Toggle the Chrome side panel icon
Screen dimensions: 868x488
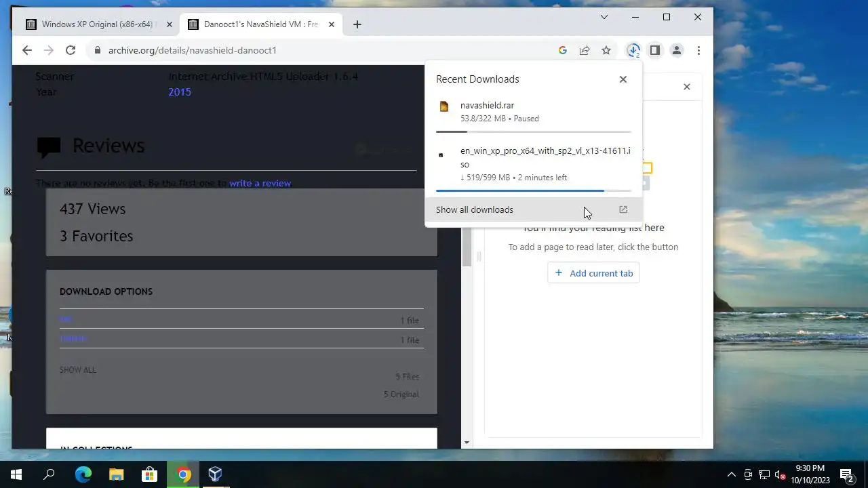tap(655, 50)
